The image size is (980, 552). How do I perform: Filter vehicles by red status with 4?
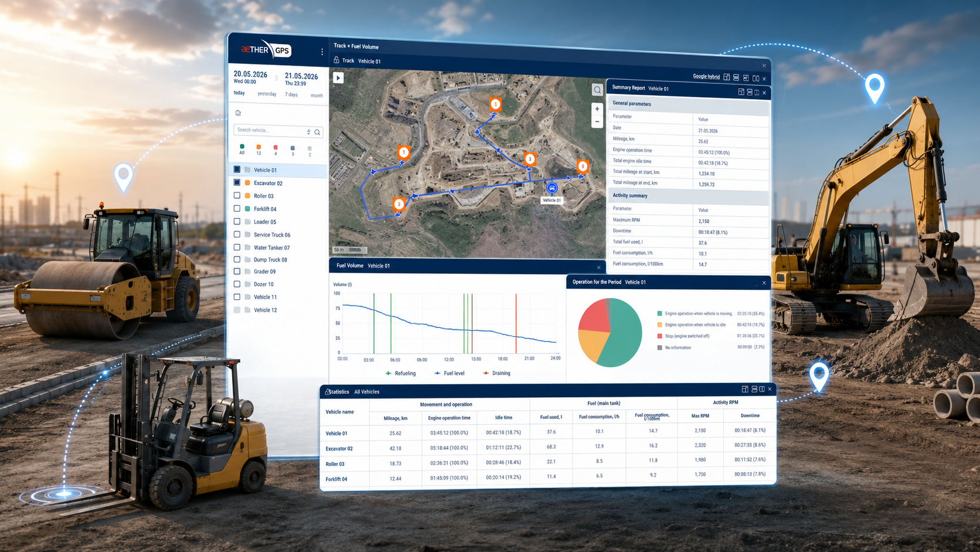[x=275, y=150]
